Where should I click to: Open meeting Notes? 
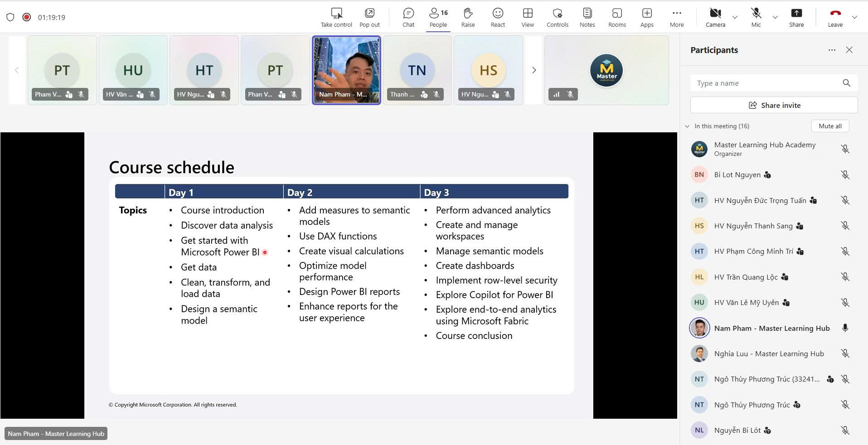tap(587, 17)
